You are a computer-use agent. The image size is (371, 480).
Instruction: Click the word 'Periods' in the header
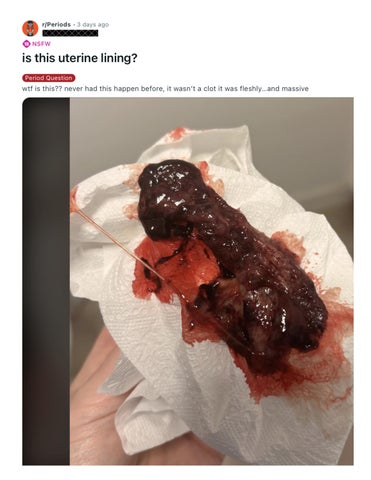pos(59,25)
